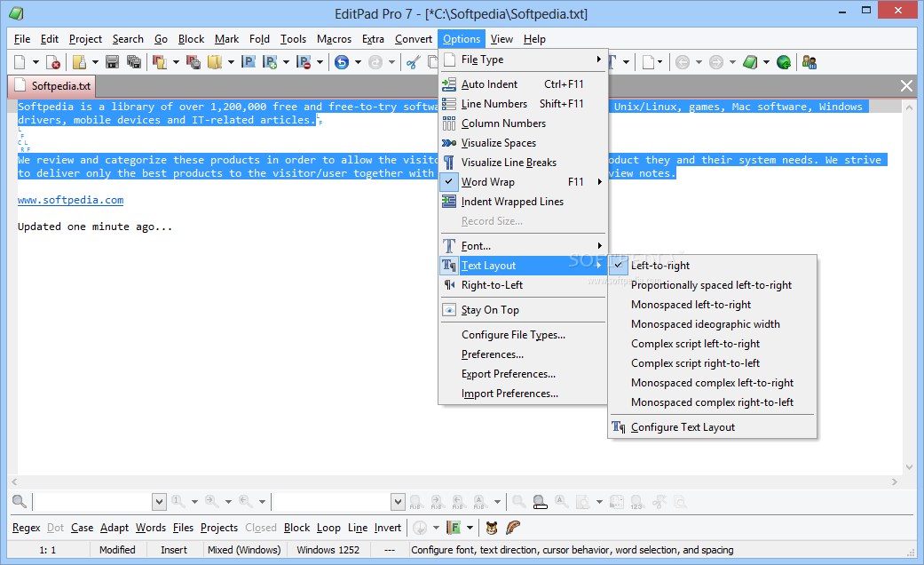The height and width of the screenshot is (565, 924).
Task: Open the New File dropdown arrow
Action: 36,62
